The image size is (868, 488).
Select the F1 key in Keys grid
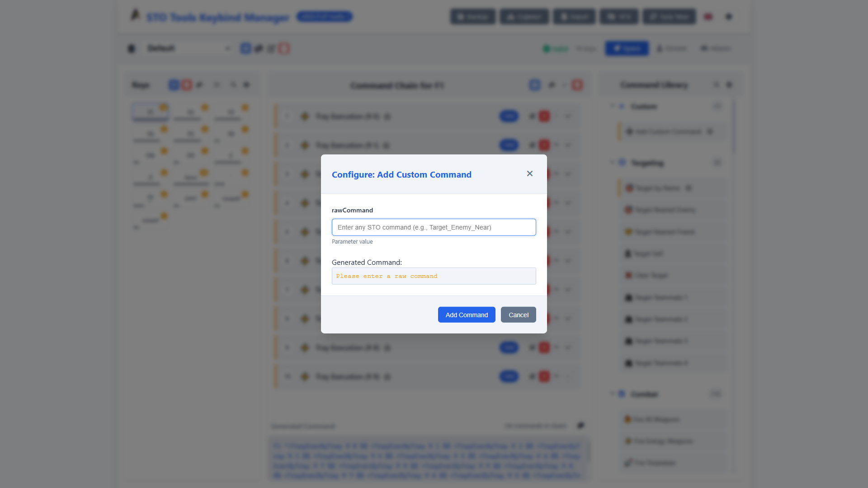pyautogui.click(x=151, y=112)
